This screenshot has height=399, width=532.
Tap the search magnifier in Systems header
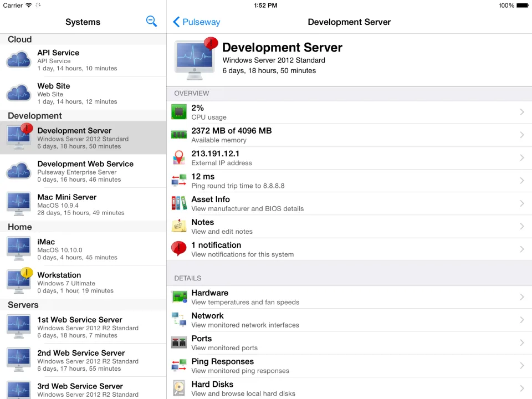(x=151, y=22)
